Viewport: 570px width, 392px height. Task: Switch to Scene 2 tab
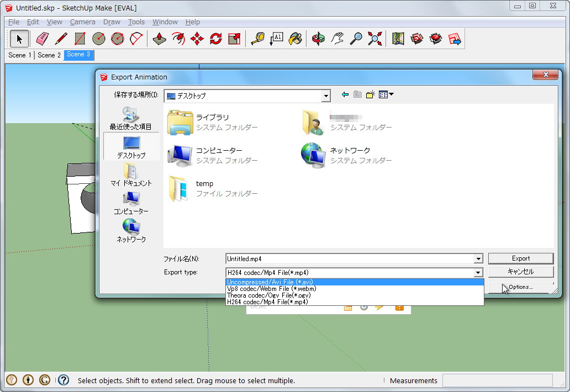click(49, 55)
